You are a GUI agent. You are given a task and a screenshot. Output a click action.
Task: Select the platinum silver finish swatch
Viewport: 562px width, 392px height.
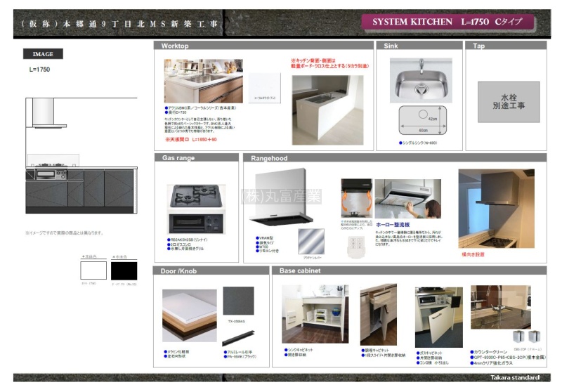pyautogui.click(x=311, y=242)
